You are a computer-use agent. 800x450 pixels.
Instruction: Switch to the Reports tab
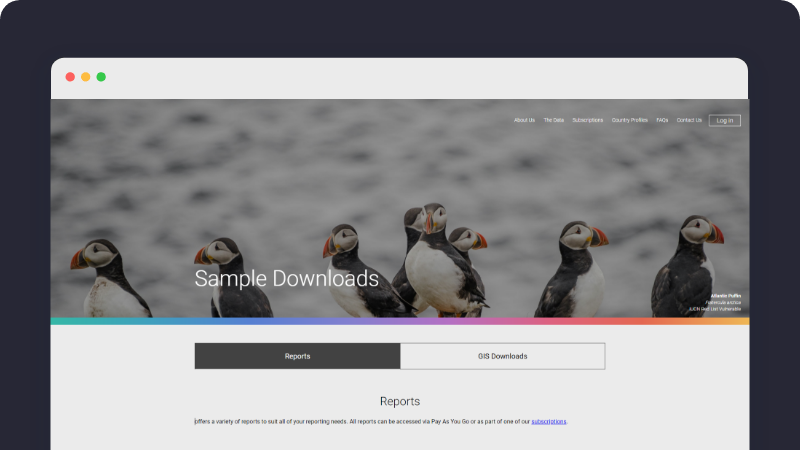click(x=297, y=356)
